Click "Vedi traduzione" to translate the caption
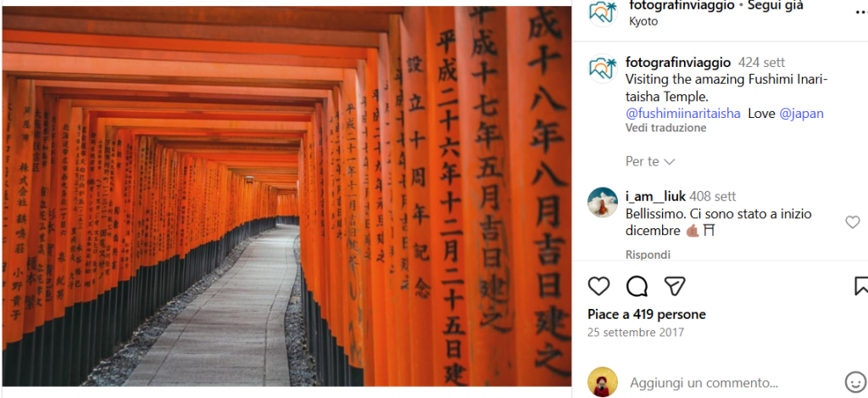 point(666,128)
